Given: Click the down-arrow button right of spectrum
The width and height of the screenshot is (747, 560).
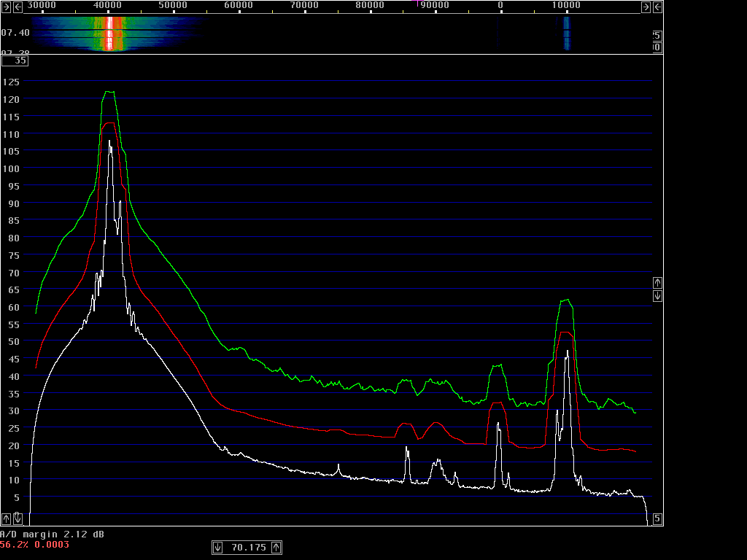Looking at the screenshot, I should 657,296.
